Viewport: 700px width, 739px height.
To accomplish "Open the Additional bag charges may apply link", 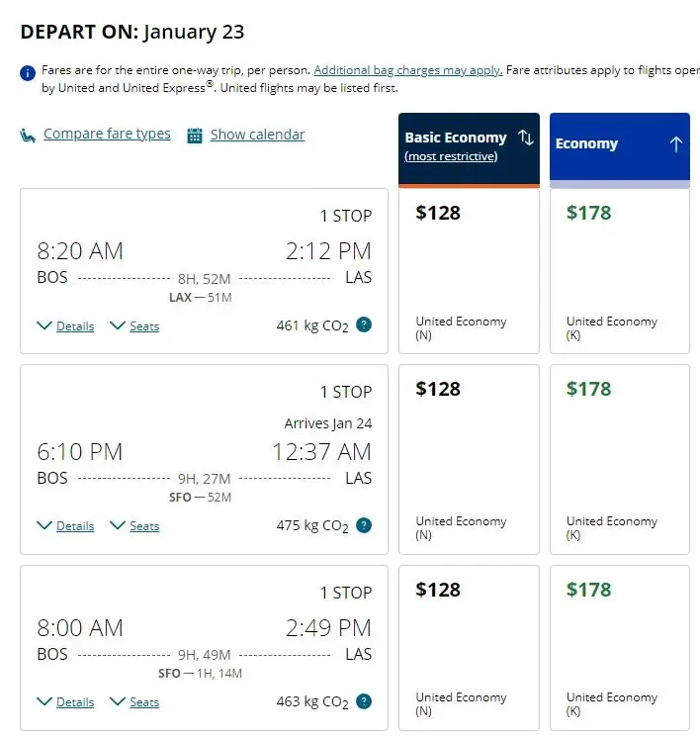I will tap(407, 70).
